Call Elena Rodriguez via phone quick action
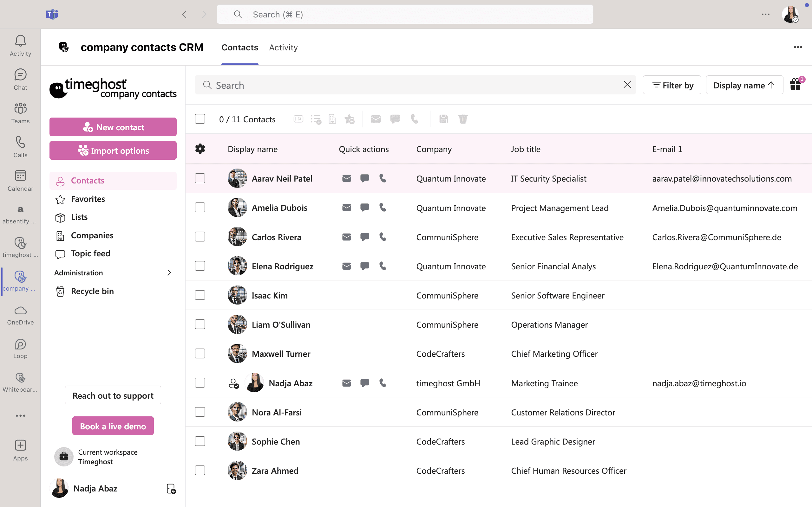812x507 pixels. point(383,266)
